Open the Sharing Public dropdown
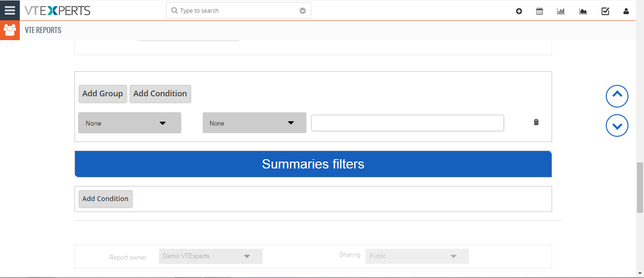 [x=417, y=256]
